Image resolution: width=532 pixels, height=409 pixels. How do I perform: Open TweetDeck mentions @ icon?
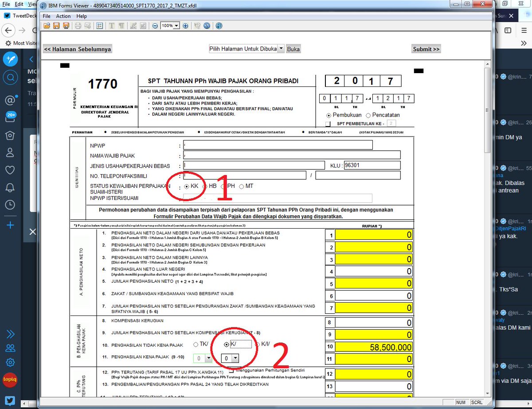pos(10,100)
